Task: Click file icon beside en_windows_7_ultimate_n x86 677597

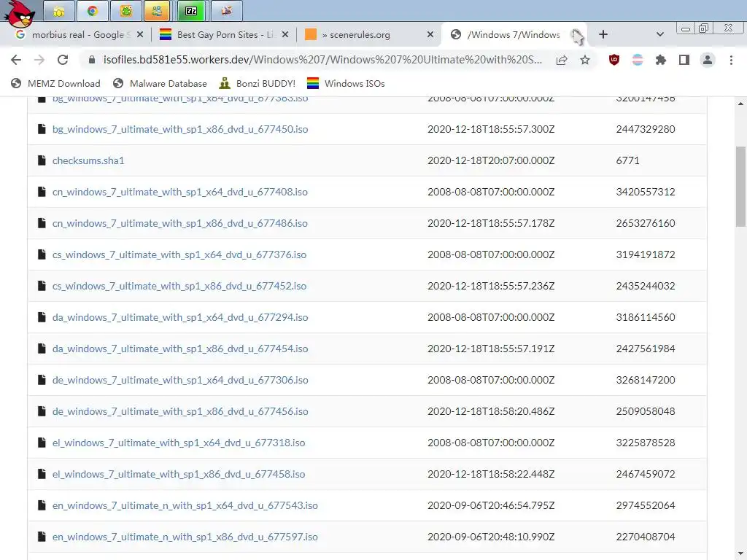Action: click(x=42, y=537)
